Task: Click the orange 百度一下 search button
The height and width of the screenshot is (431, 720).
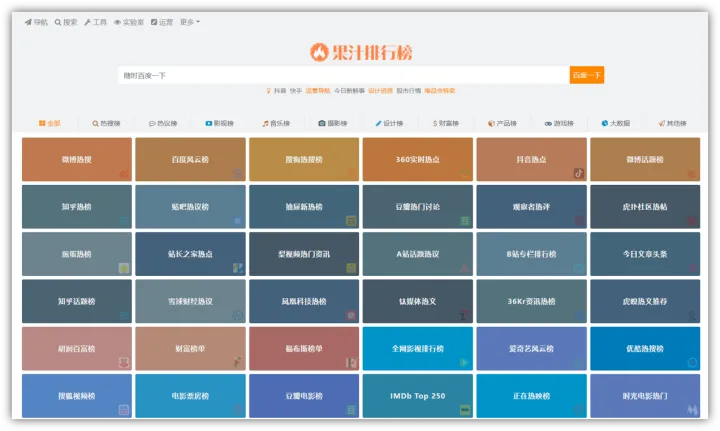Action: pos(587,75)
